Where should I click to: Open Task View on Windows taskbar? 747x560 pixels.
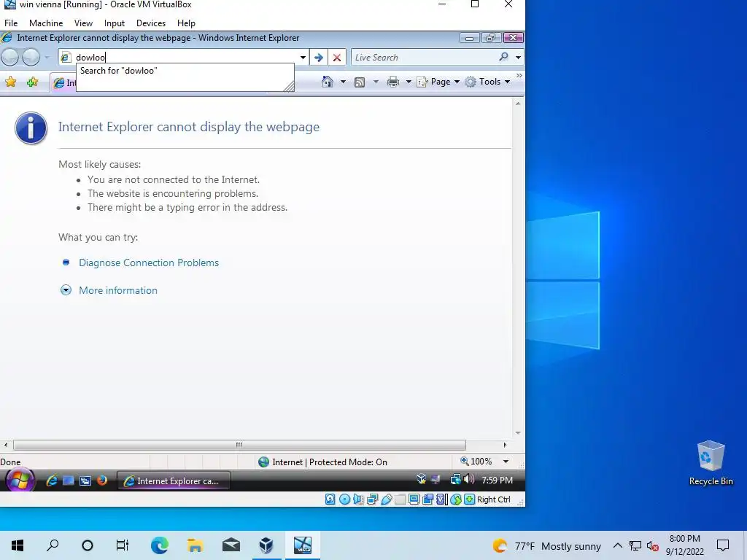[123, 545]
